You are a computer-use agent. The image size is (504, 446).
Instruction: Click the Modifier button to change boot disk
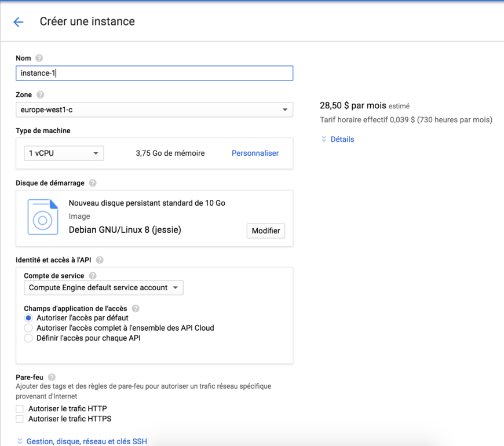[x=265, y=231]
